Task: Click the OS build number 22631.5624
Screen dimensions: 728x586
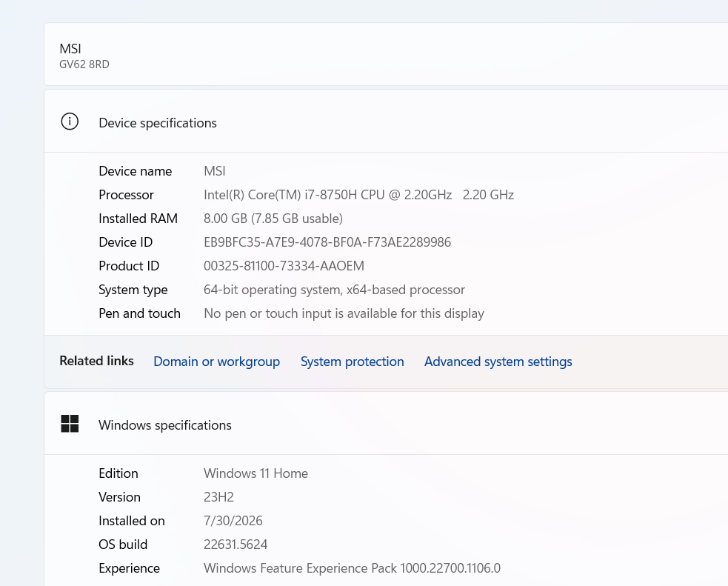Action: pos(236,545)
